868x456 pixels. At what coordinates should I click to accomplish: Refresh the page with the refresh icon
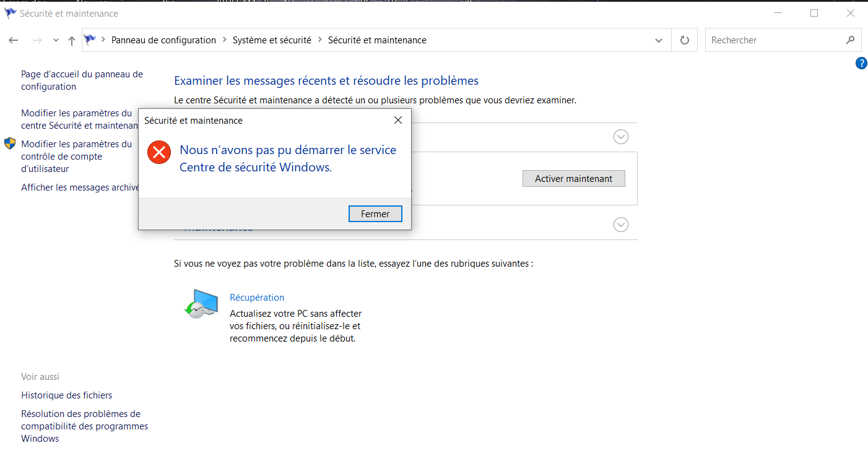(x=685, y=40)
